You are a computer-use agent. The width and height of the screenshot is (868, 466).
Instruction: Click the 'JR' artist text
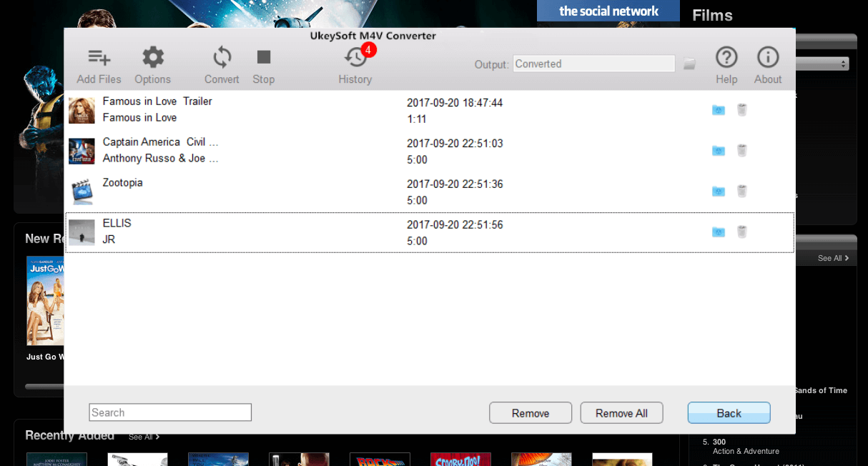pos(109,239)
